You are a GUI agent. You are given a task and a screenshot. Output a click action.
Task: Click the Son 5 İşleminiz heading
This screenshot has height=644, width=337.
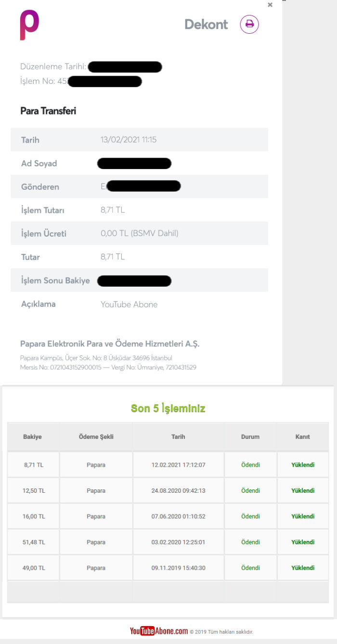168,408
